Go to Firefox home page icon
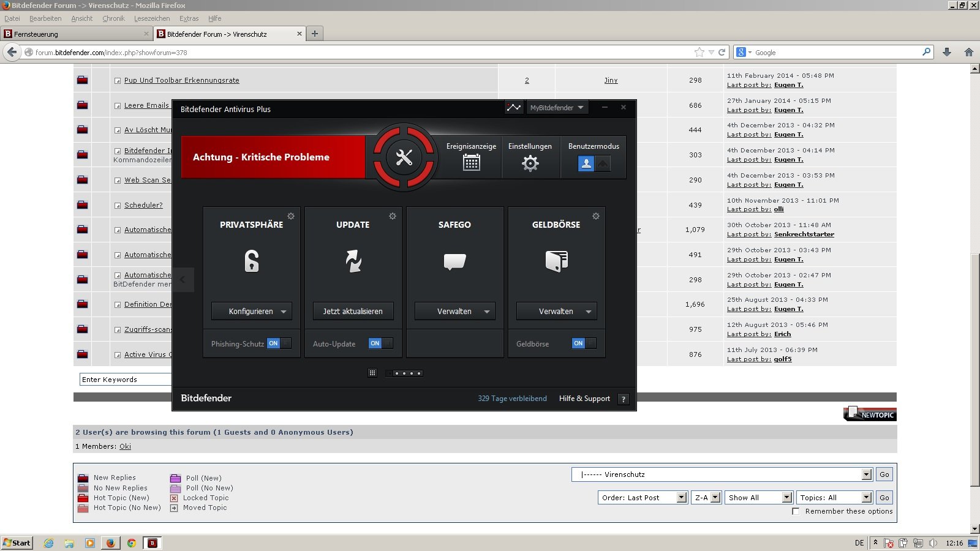Viewport: 980px width, 551px height. coord(969,52)
